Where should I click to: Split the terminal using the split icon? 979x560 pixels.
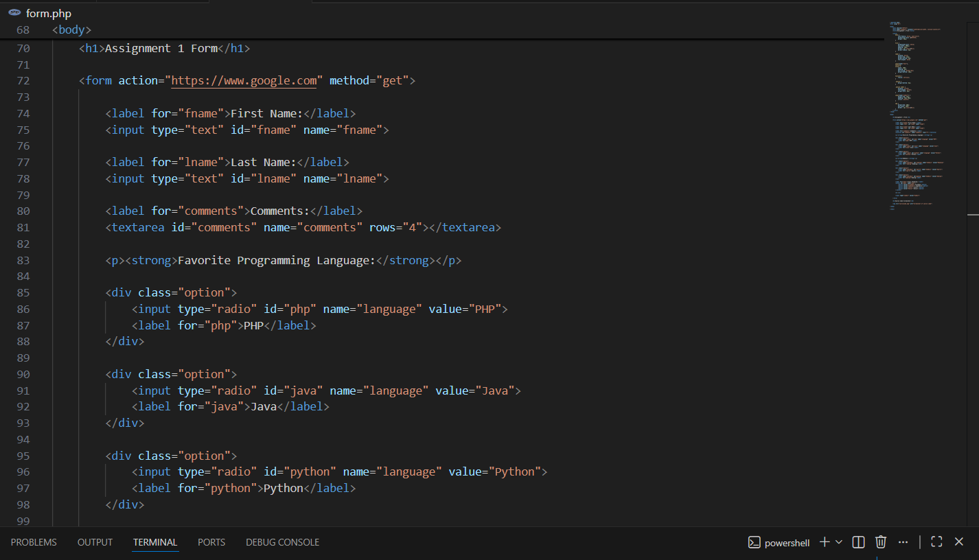(858, 542)
